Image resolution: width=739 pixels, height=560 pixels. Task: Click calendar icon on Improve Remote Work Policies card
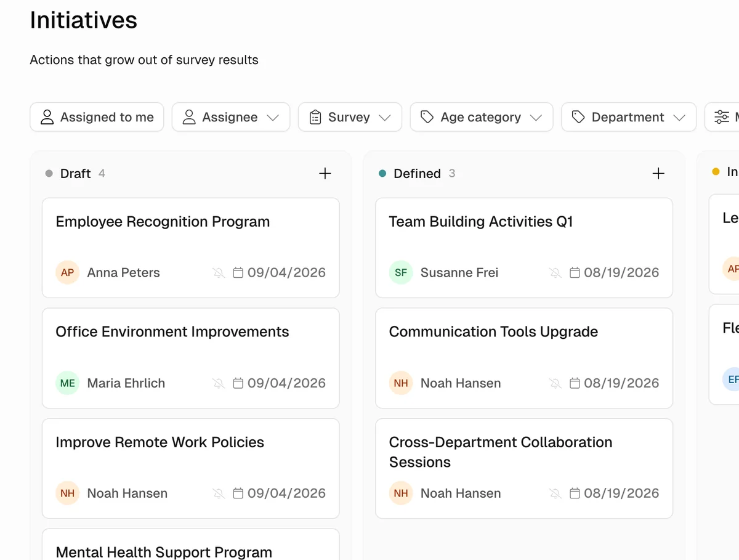(x=238, y=493)
